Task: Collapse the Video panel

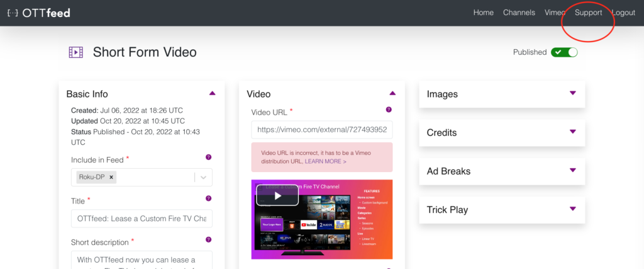Action: [x=392, y=93]
